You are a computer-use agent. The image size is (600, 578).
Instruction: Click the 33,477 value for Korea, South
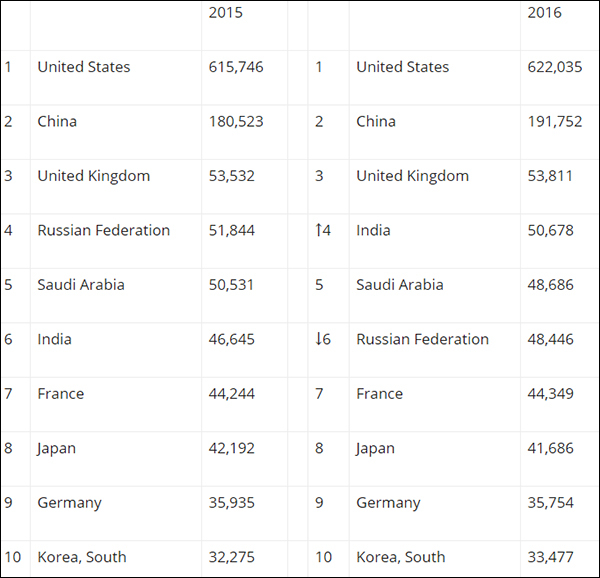(x=551, y=557)
